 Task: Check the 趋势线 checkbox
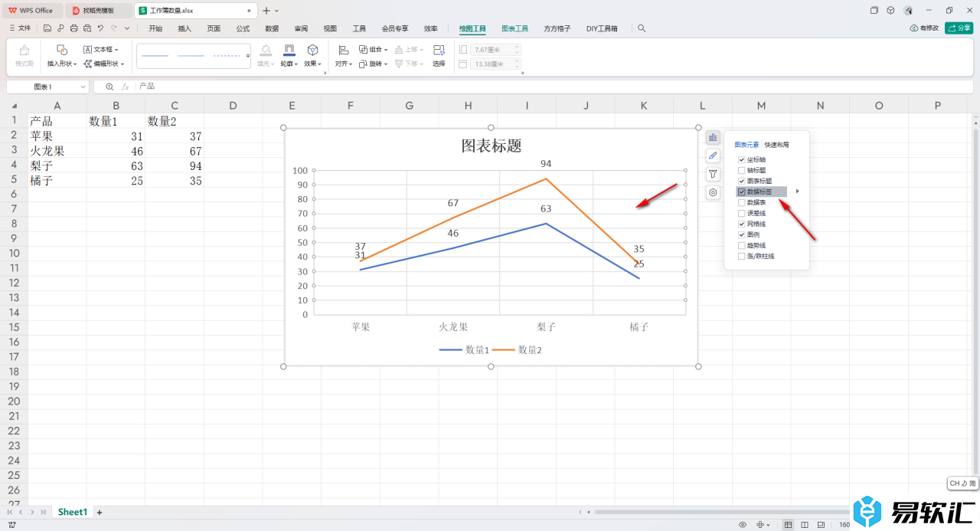pyautogui.click(x=741, y=245)
